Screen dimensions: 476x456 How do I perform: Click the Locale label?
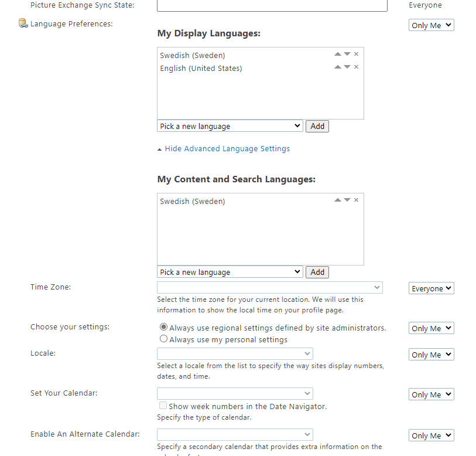43,353
